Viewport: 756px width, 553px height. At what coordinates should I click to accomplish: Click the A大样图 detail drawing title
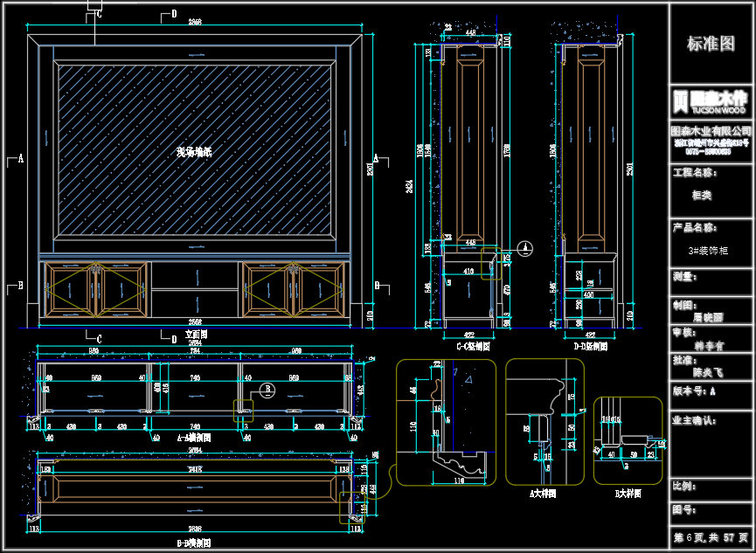tap(543, 494)
